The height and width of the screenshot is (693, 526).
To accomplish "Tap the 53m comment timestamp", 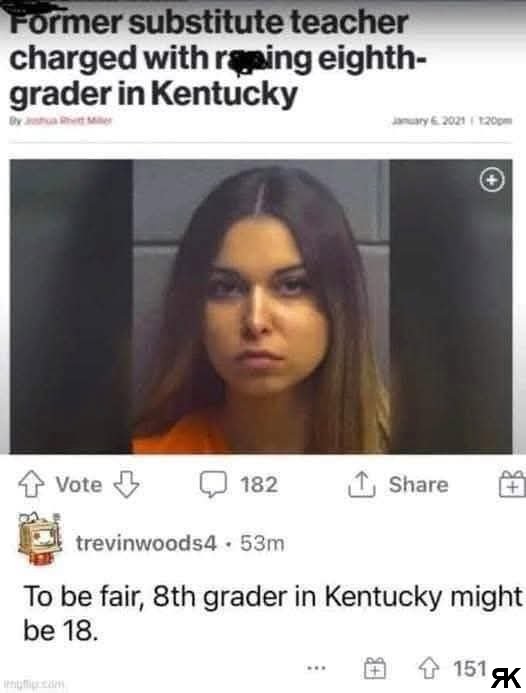I will (262, 543).
